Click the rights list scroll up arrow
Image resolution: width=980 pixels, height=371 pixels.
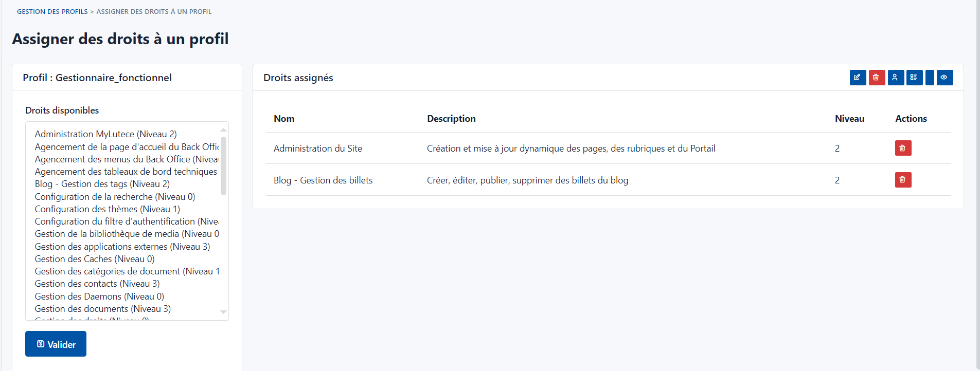(x=223, y=130)
